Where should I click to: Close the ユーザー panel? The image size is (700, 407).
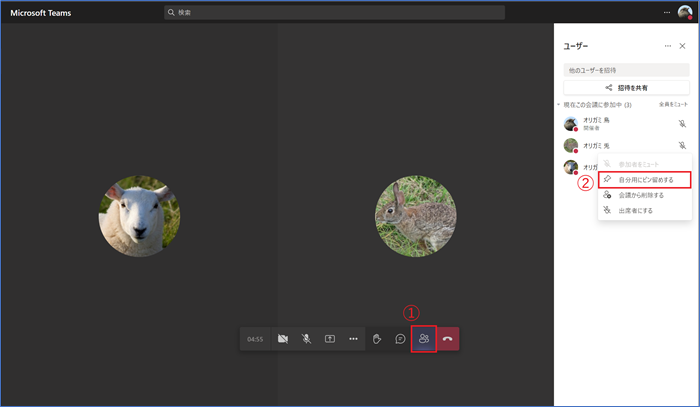pyautogui.click(x=682, y=46)
